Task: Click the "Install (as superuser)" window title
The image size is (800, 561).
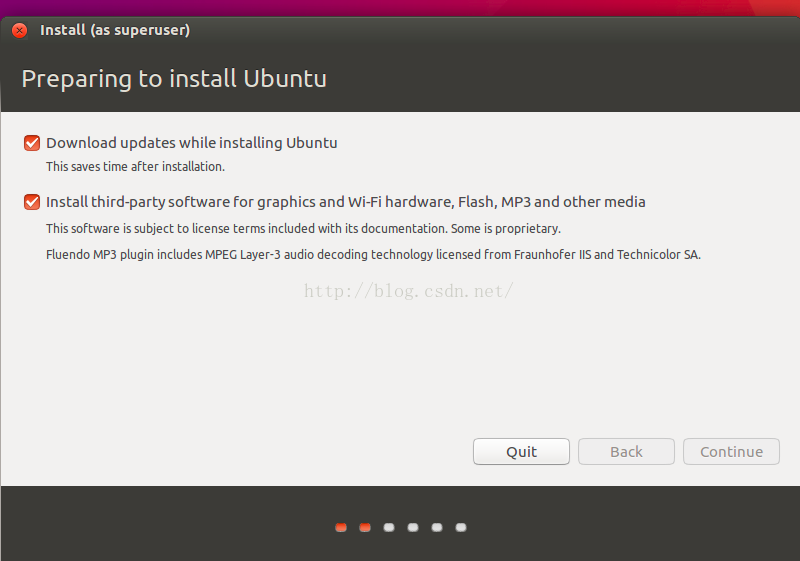Action: [x=115, y=30]
